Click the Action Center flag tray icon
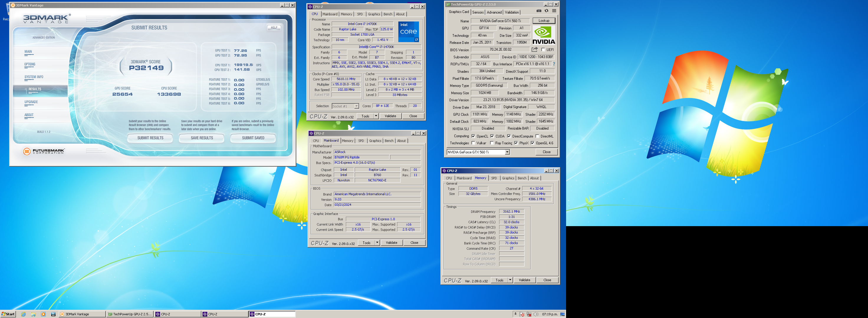Screen dimensions: 868x318 [x=522, y=314]
